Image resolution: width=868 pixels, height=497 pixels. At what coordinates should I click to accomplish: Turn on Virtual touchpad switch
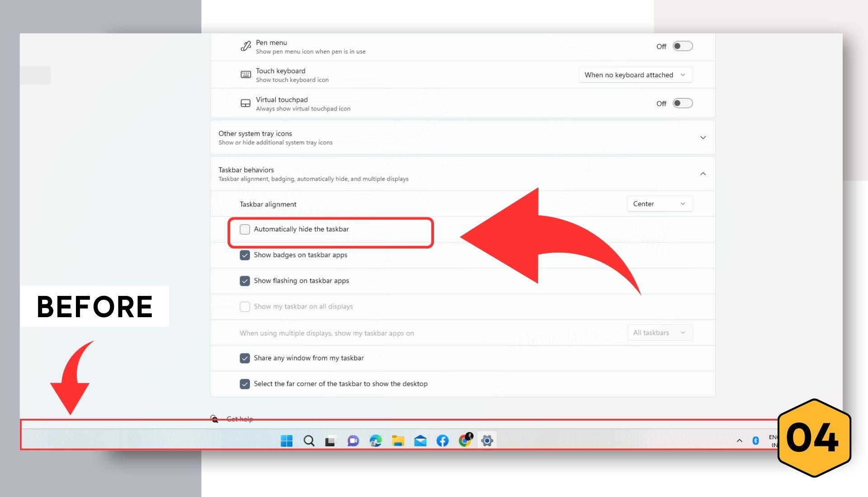point(682,103)
